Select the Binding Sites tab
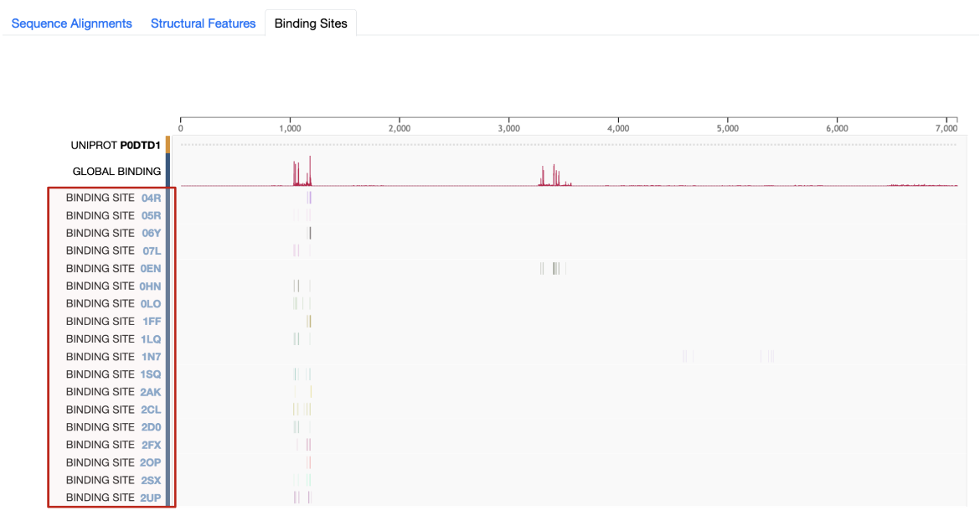The height and width of the screenshot is (521, 980). point(311,23)
